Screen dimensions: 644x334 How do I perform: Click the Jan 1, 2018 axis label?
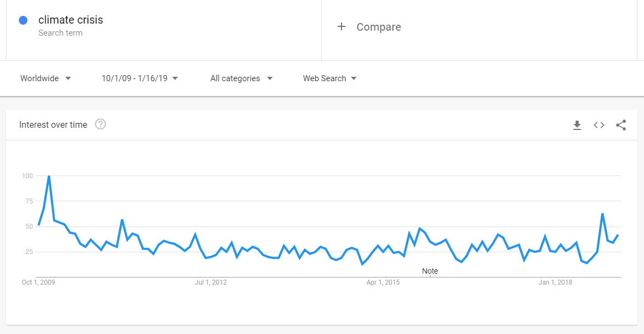(555, 282)
